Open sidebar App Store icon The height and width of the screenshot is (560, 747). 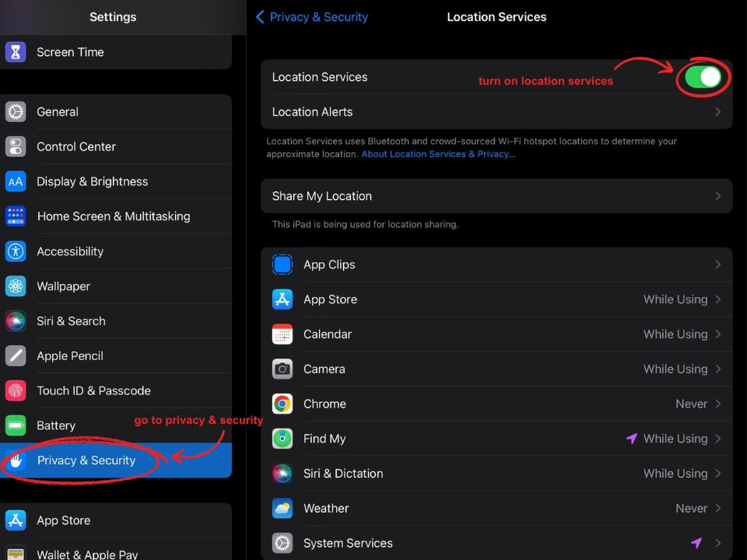click(x=16, y=520)
